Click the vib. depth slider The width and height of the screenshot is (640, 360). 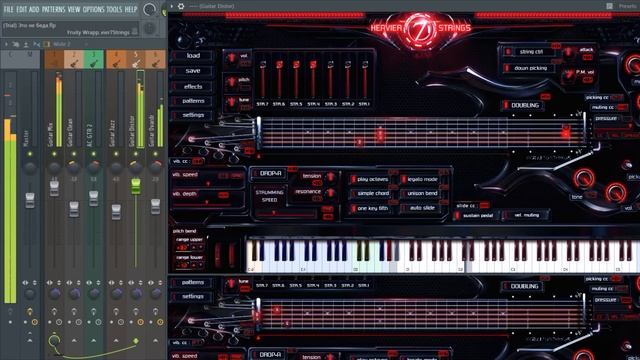click(207, 202)
